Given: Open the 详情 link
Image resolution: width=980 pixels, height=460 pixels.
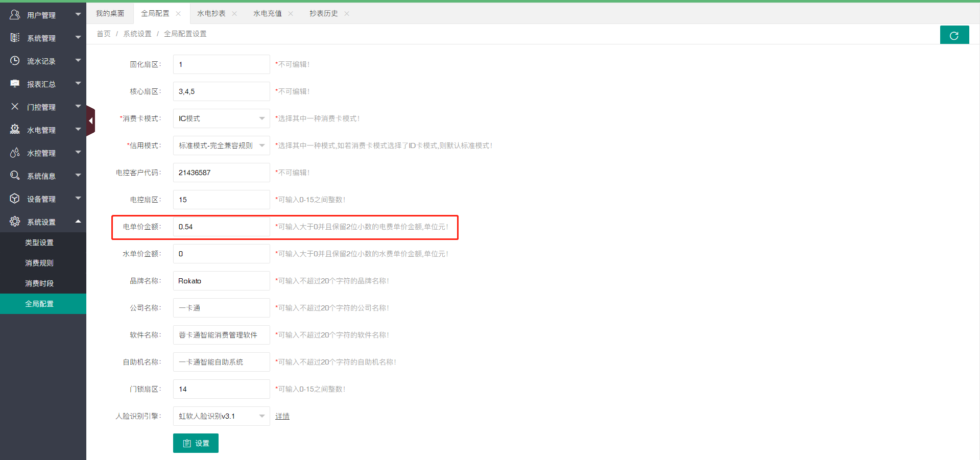Looking at the screenshot, I should tap(282, 416).
